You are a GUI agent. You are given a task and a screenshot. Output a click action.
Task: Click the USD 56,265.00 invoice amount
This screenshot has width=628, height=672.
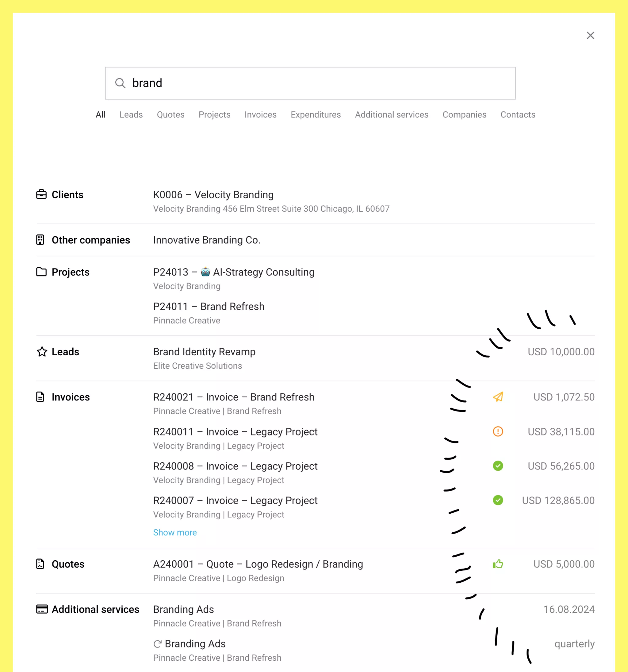[561, 466]
